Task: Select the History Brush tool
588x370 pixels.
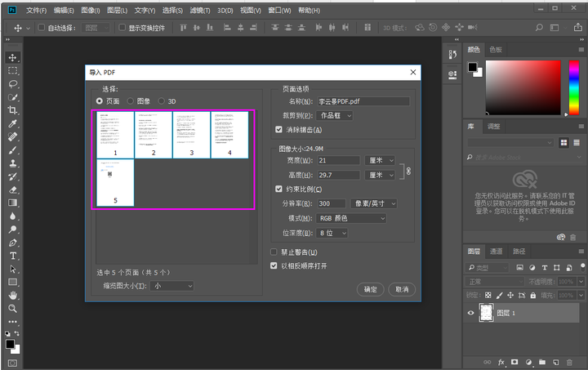Action: pos(12,176)
